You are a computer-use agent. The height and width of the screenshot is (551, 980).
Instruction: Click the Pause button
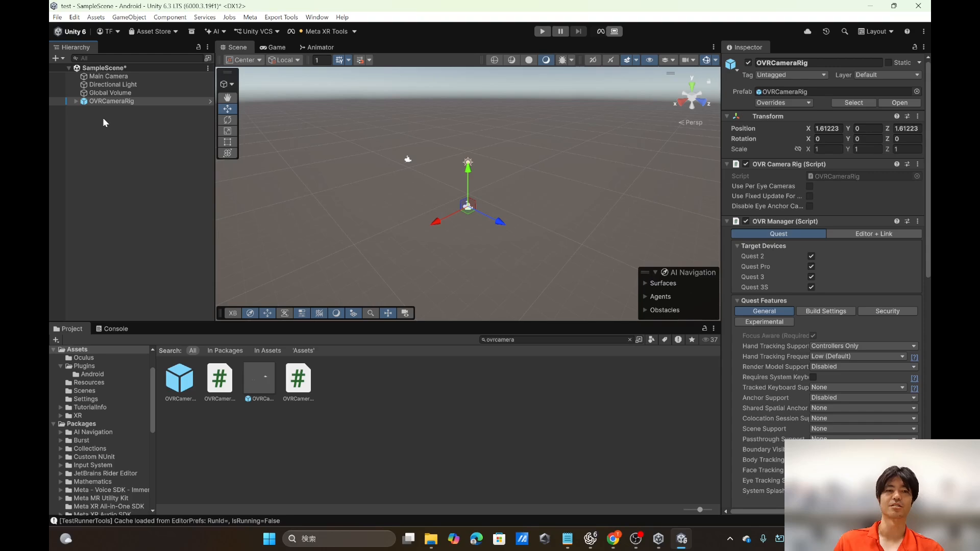pos(560,31)
